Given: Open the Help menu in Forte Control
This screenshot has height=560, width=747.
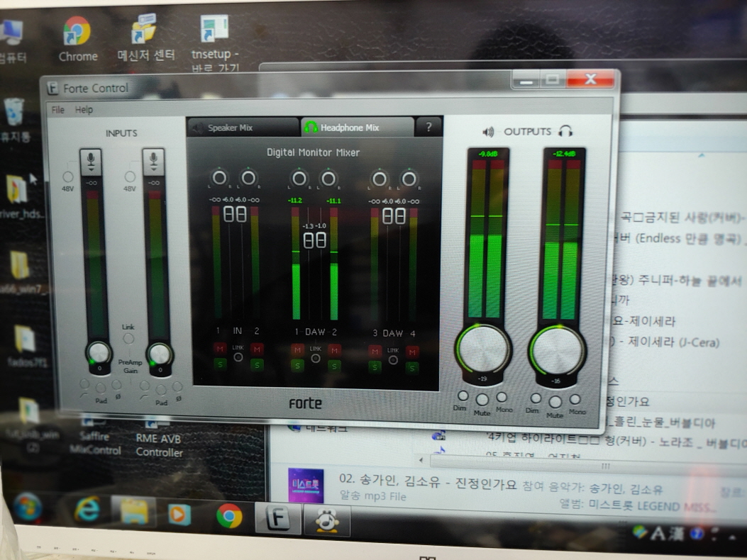Looking at the screenshot, I should point(84,110).
